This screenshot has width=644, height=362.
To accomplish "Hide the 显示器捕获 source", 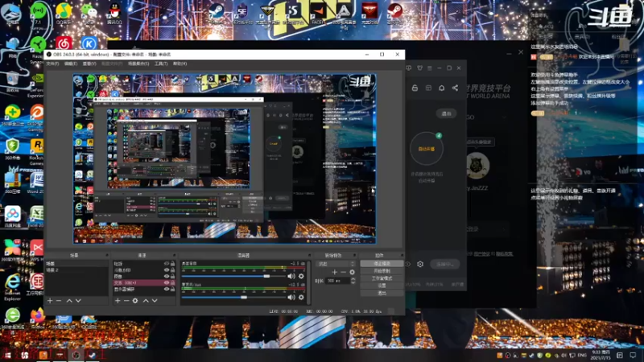I will tap(167, 289).
